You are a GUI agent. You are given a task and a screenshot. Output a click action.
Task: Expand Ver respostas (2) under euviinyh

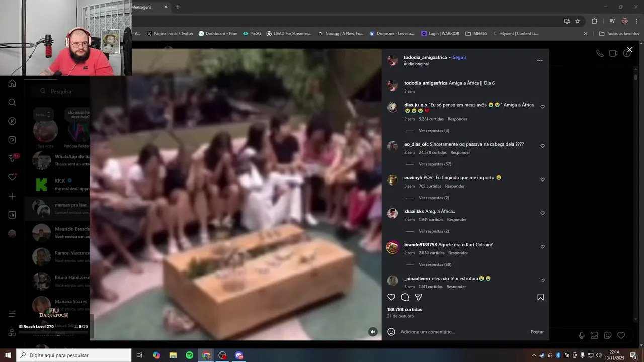pos(434,198)
